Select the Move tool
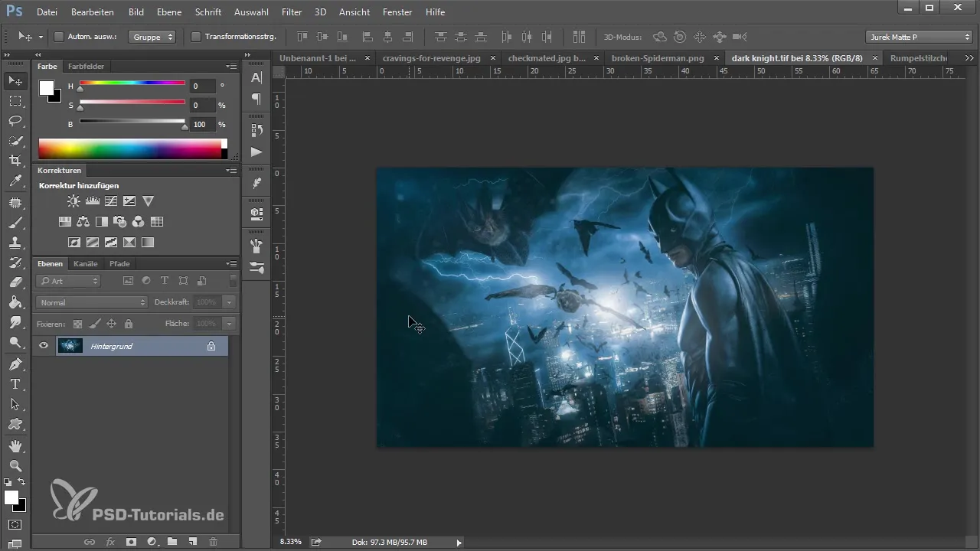This screenshot has height=551, width=980. (15, 80)
